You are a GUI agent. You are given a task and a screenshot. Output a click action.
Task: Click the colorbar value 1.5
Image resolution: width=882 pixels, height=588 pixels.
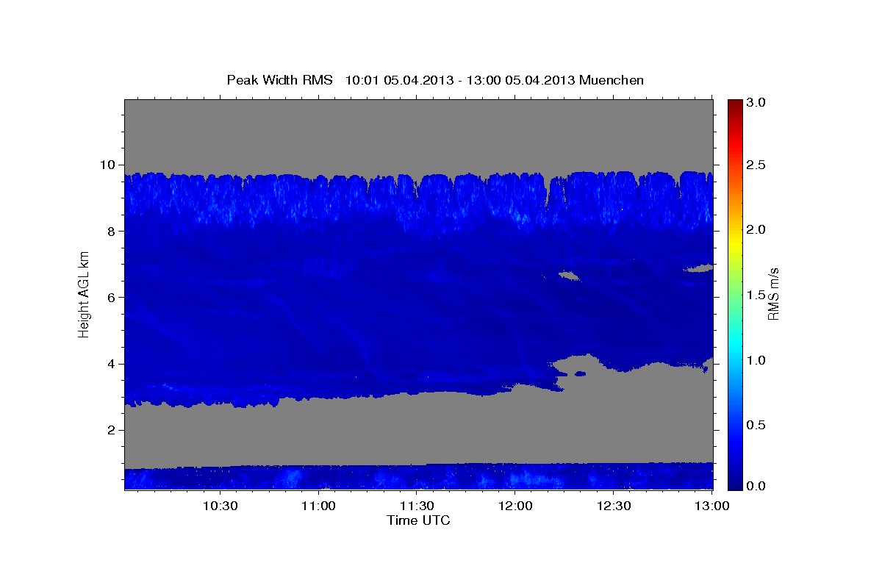[x=757, y=295]
